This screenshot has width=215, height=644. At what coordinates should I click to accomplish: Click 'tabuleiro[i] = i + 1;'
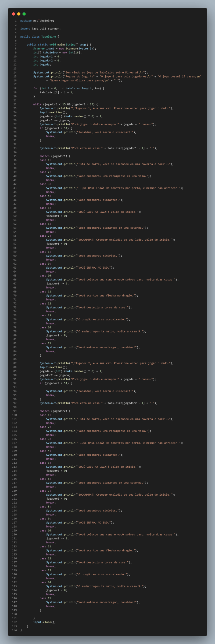pyautogui.click(x=57, y=92)
